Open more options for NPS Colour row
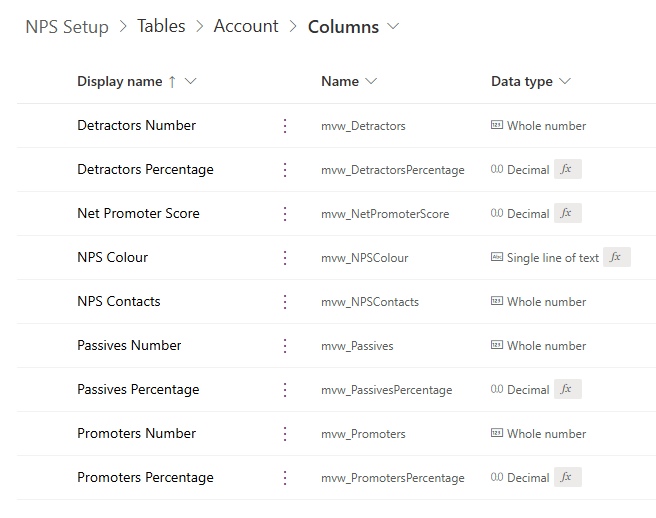Screen dimensions: 656x518 (285, 258)
